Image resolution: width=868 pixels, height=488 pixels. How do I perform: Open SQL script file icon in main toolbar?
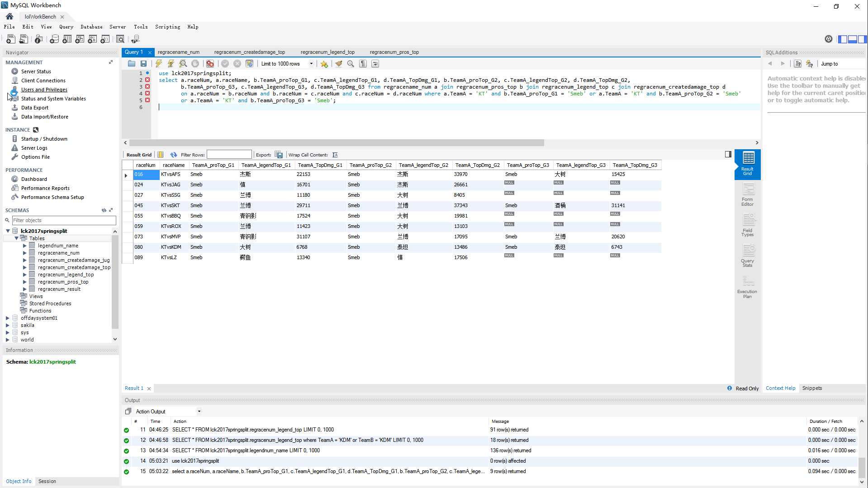click(24, 39)
